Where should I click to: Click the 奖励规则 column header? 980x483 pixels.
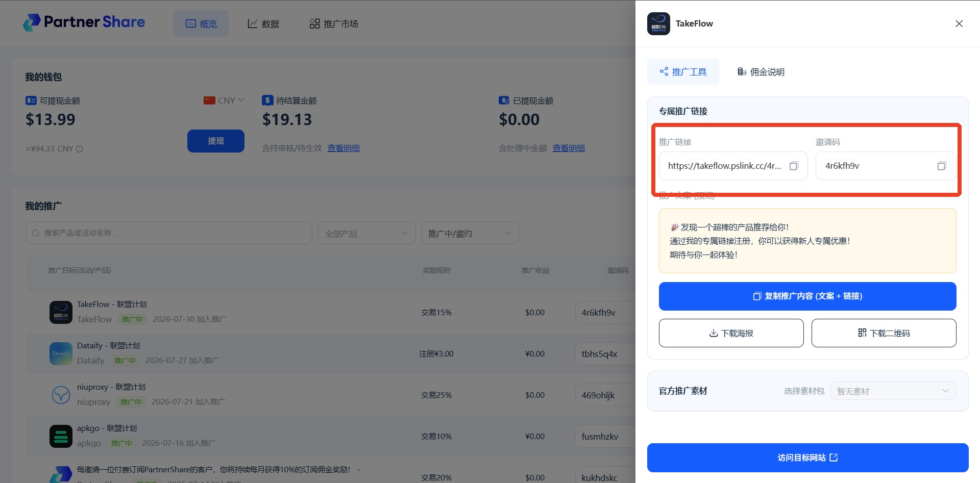click(436, 270)
